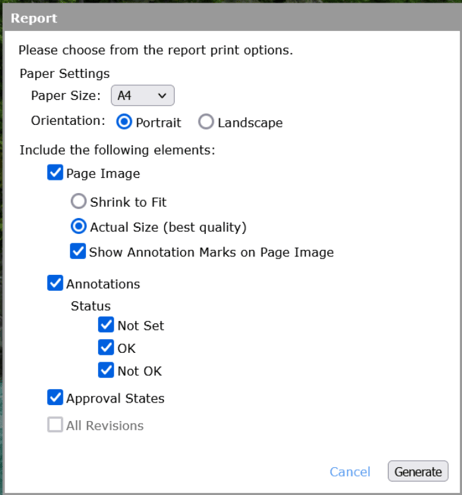Uncheck the OK status checkbox

(106, 348)
